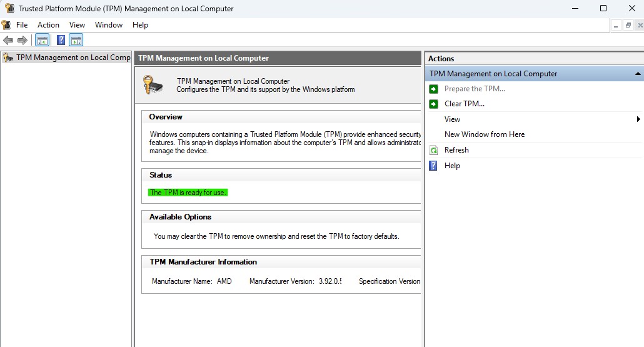Click the Manufacturer Name: AMD text
The height and width of the screenshot is (347, 644).
[x=192, y=281]
